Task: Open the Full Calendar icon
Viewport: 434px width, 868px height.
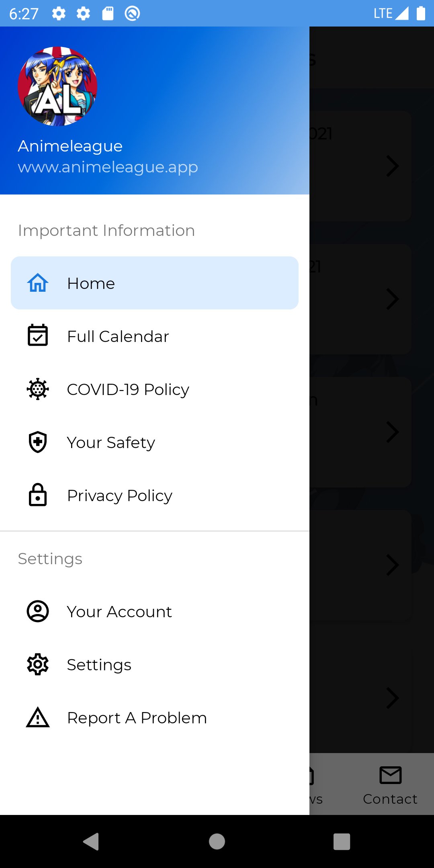Action: [38, 336]
